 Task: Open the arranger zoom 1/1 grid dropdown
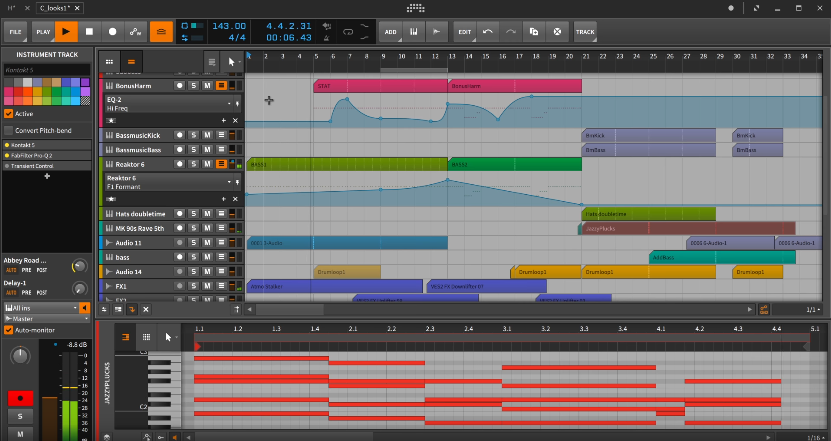click(x=813, y=310)
